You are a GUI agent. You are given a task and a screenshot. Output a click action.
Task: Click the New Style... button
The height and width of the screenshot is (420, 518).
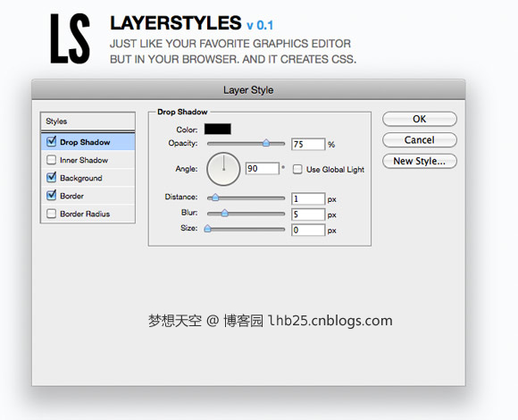coord(420,161)
